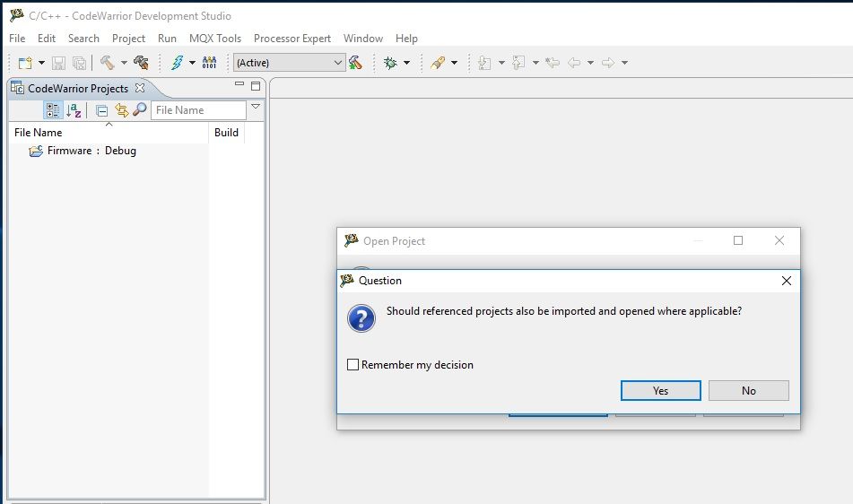
Task: Click the Next Annotation icon
Action: pos(484,63)
